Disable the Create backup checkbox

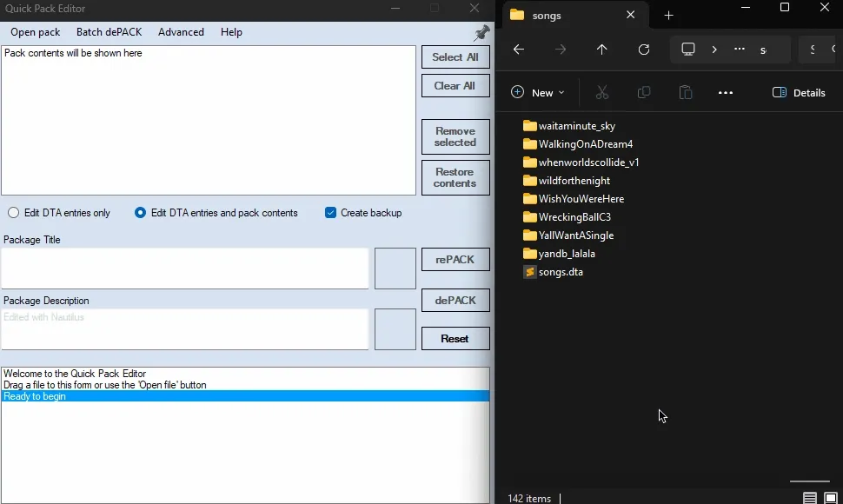[330, 212]
